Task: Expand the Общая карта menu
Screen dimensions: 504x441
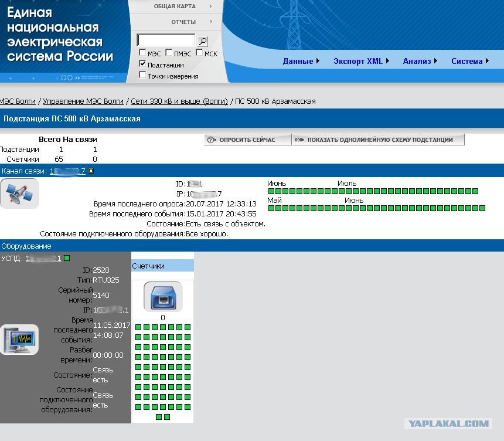Action: point(175,6)
